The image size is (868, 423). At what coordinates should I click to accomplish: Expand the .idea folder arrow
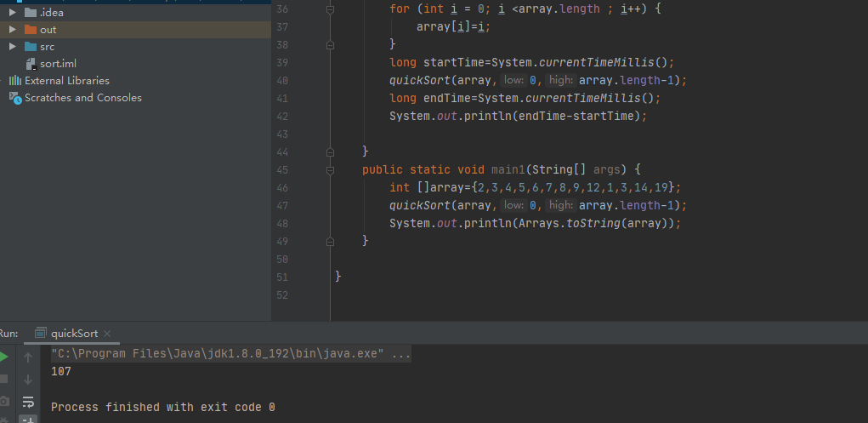13,12
